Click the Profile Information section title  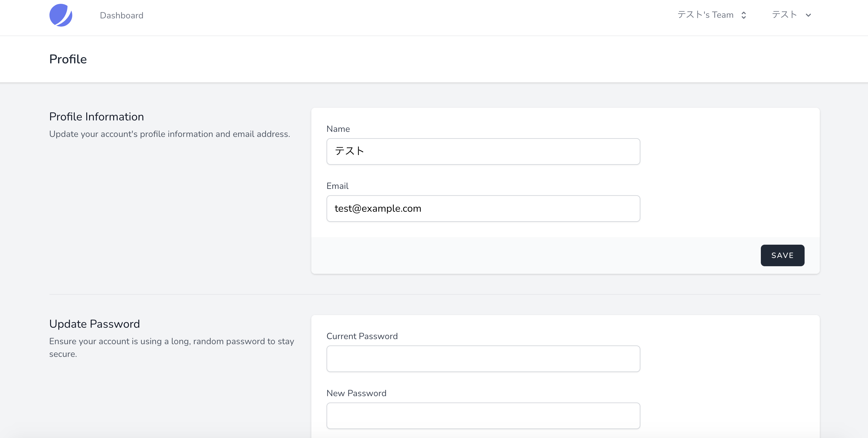coord(96,117)
